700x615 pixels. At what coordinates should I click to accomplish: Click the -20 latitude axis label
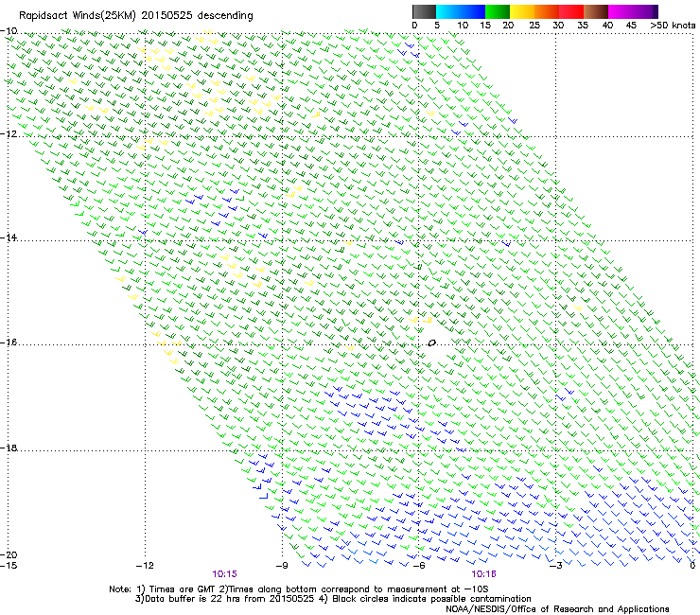click(x=9, y=554)
